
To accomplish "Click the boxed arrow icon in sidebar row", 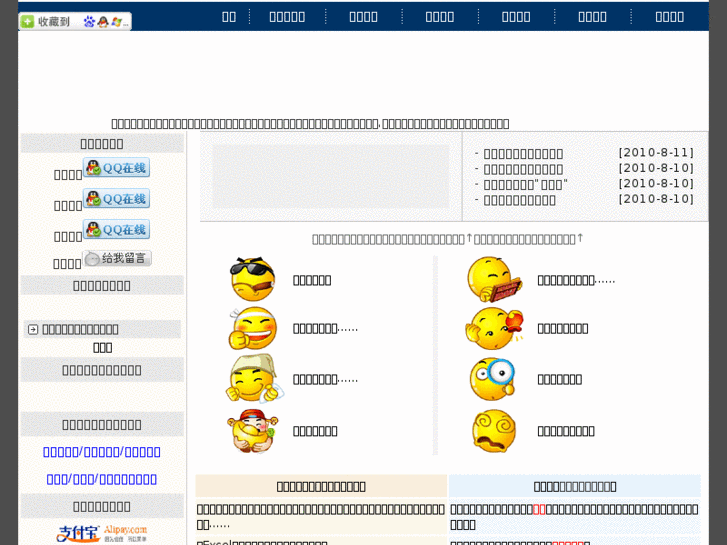I will tap(33, 329).
